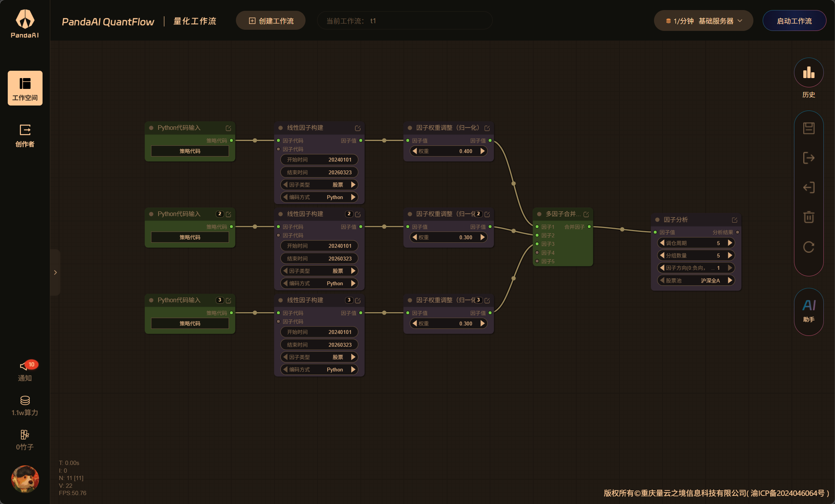Click the refresh circular arrow icon

[808, 247]
